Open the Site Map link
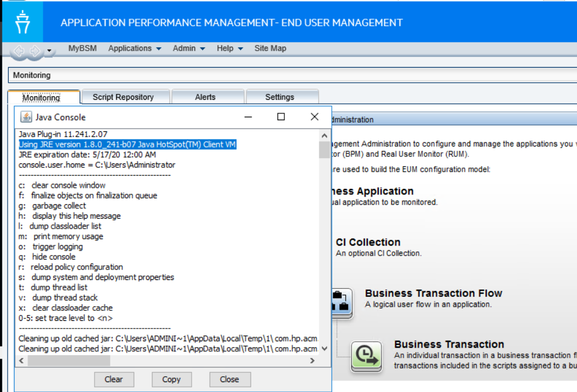Screen dimensions: 577x392 (x=270, y=48)
